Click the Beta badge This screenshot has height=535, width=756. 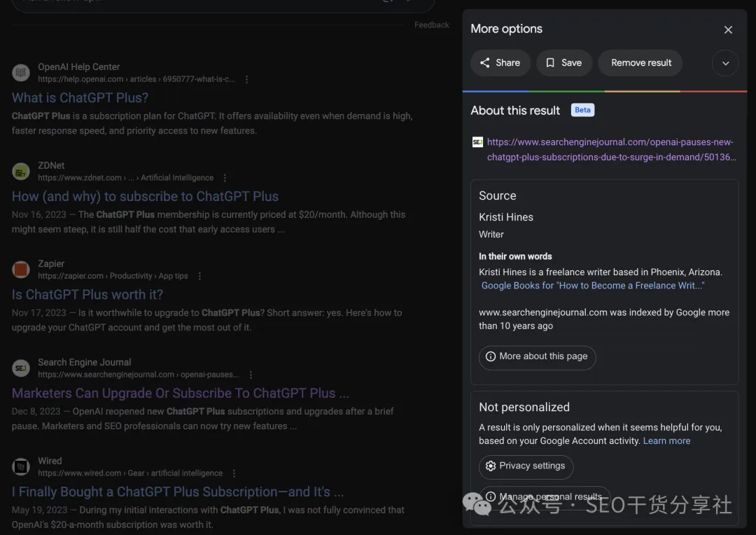[582, 110]
